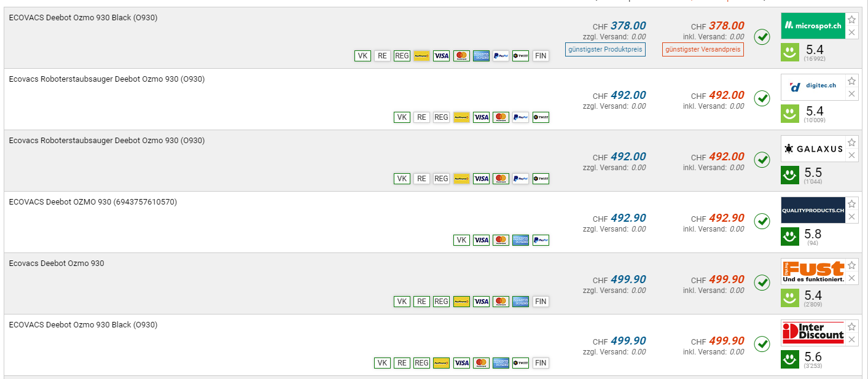The height and width of the screenshot is (379, 868).
Task: Toggle the favorite star for Inter Discount
Action: pos(851,327)
